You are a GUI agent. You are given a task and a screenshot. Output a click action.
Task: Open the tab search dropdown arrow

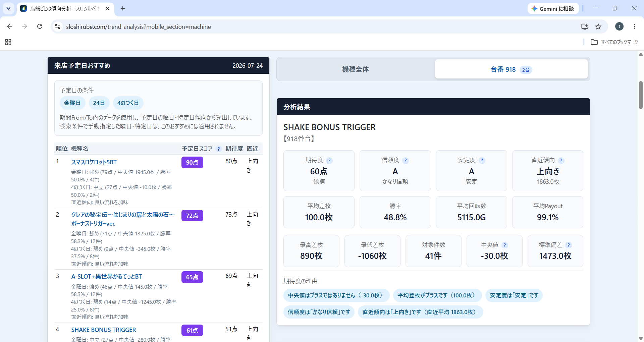(x=8, y=8)
